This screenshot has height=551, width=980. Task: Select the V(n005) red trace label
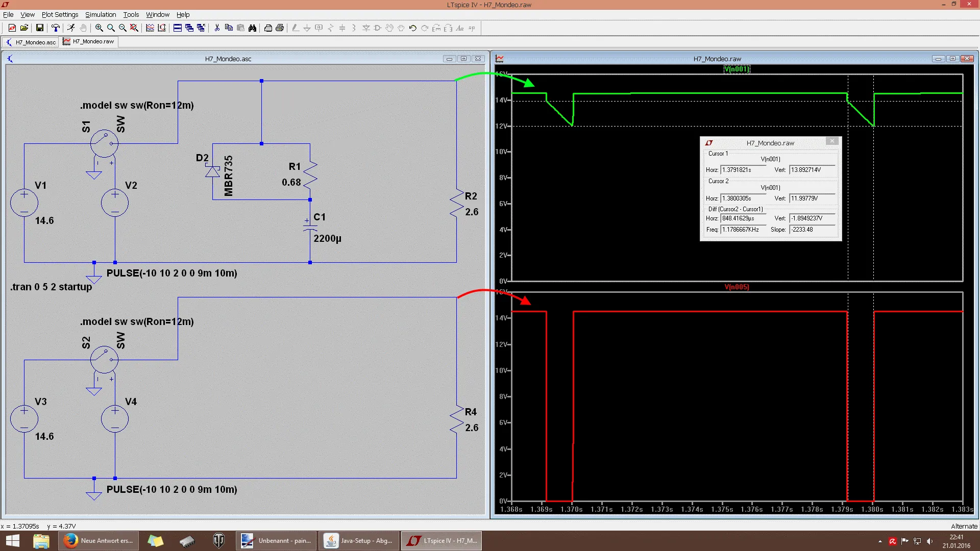(x=737, y=287)
